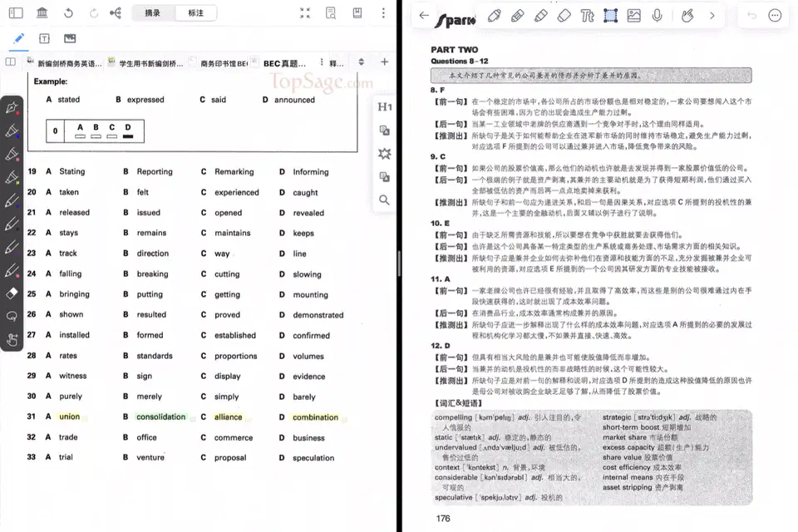
Task: Select the rectangular selection tool
Action: 611,16
